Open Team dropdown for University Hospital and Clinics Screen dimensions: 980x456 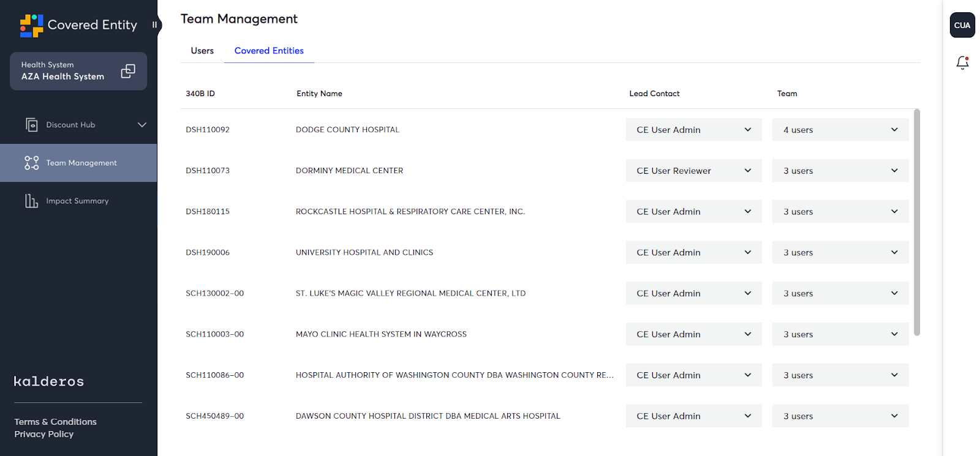tap(840, 252)
